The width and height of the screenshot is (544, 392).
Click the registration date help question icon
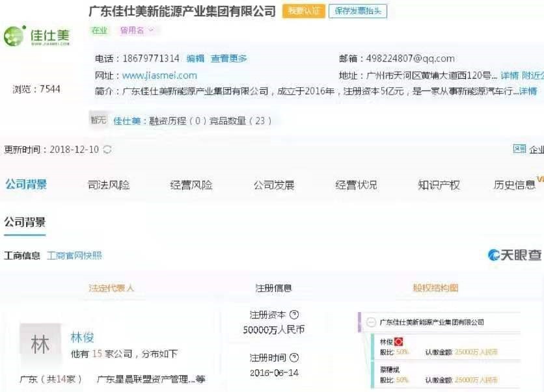tap(294, 358)
